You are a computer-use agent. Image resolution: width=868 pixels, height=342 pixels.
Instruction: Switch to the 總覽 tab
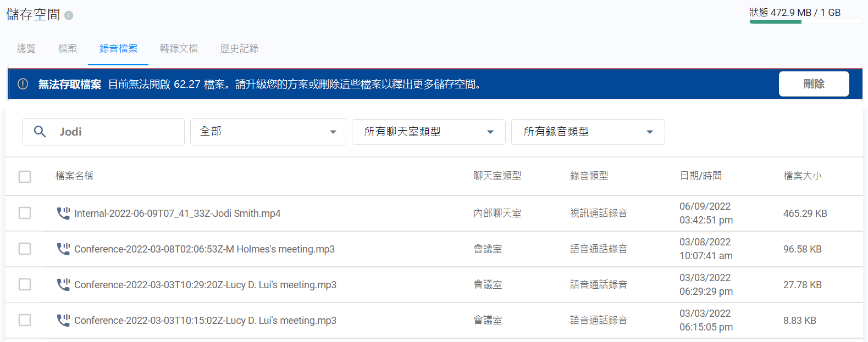coord(26,48)
